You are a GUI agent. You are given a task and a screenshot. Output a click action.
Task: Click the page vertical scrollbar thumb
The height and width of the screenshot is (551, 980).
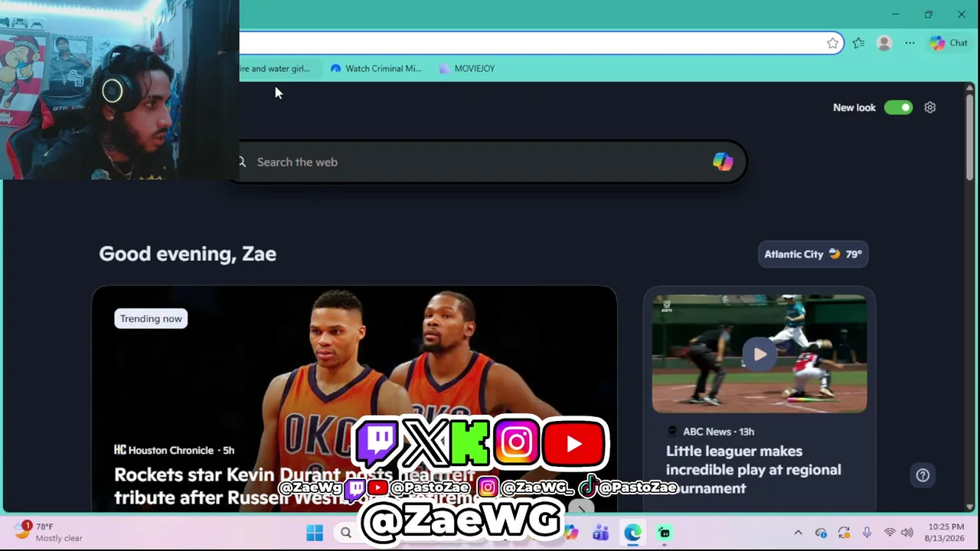[x=970, y=138]
